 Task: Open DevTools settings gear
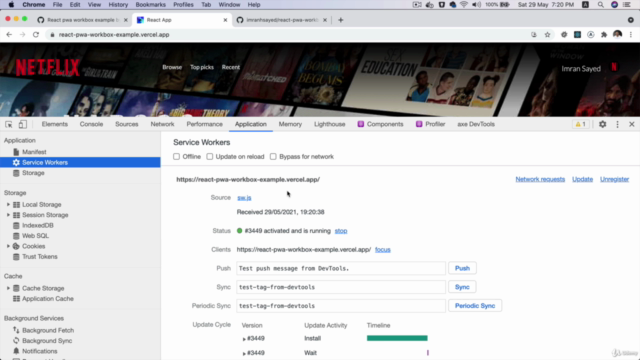[x=602, y=124]
